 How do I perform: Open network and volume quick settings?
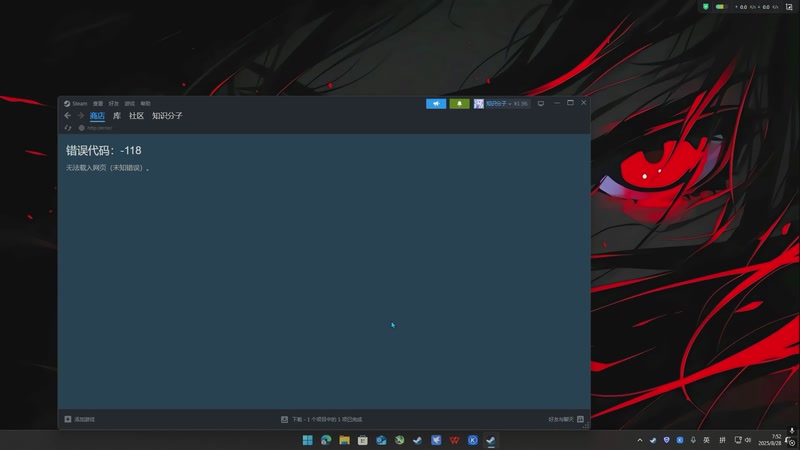[743, 440]
